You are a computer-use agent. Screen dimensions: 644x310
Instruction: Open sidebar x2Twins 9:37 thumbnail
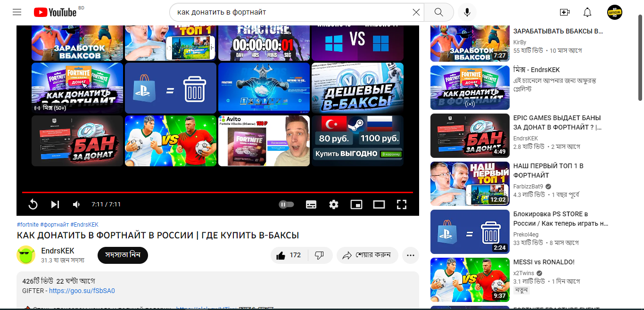coord(470,280)
